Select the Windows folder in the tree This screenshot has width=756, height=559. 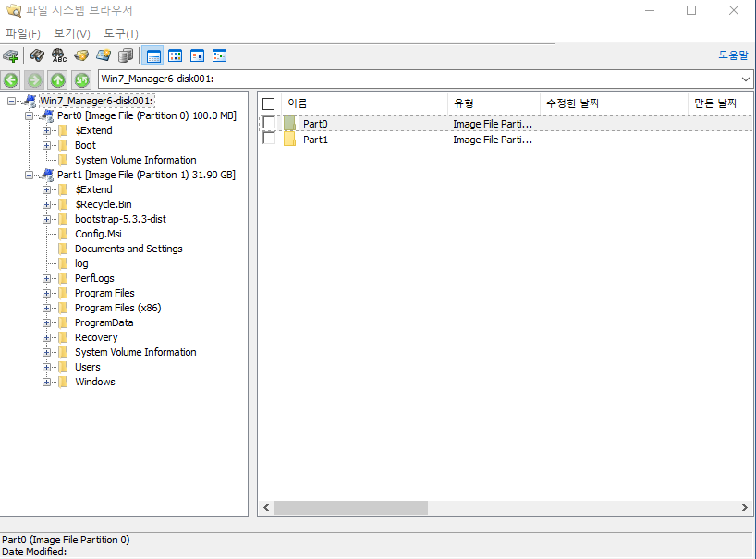(95, 383)
